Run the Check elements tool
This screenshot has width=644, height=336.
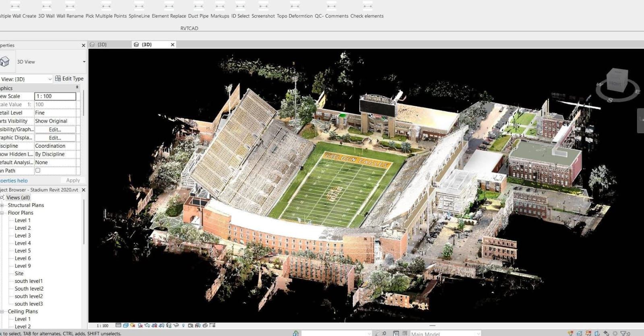tap(367, 11)
